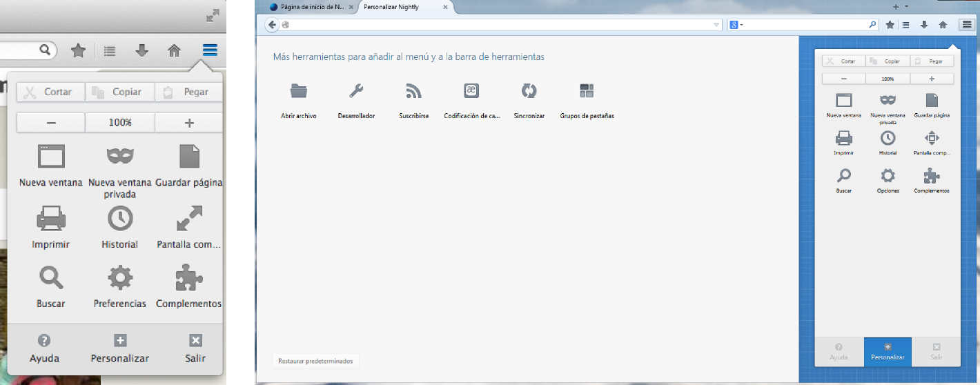Open the list-all-tabs arrow beside the new tab plus
The width and height of the screenshot is (980, 385).
[906, 6]
